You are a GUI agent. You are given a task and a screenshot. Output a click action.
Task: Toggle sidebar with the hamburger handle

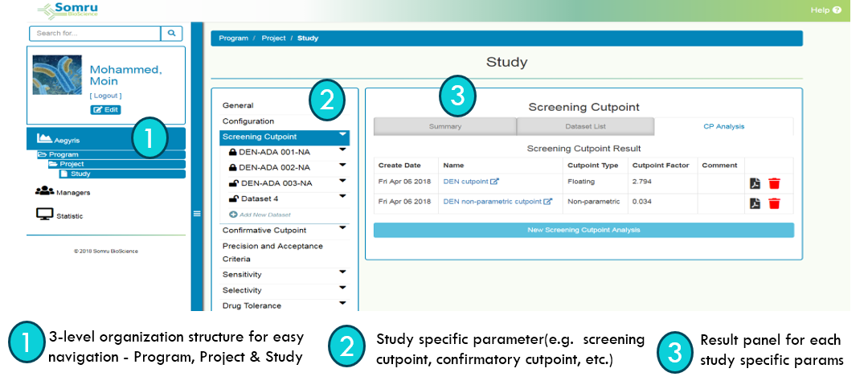pos(196,213)
